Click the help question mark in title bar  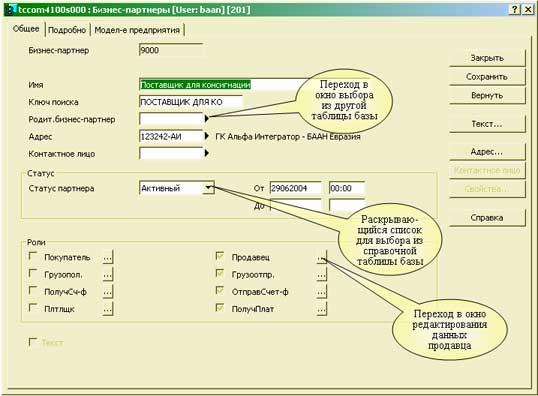515,10
